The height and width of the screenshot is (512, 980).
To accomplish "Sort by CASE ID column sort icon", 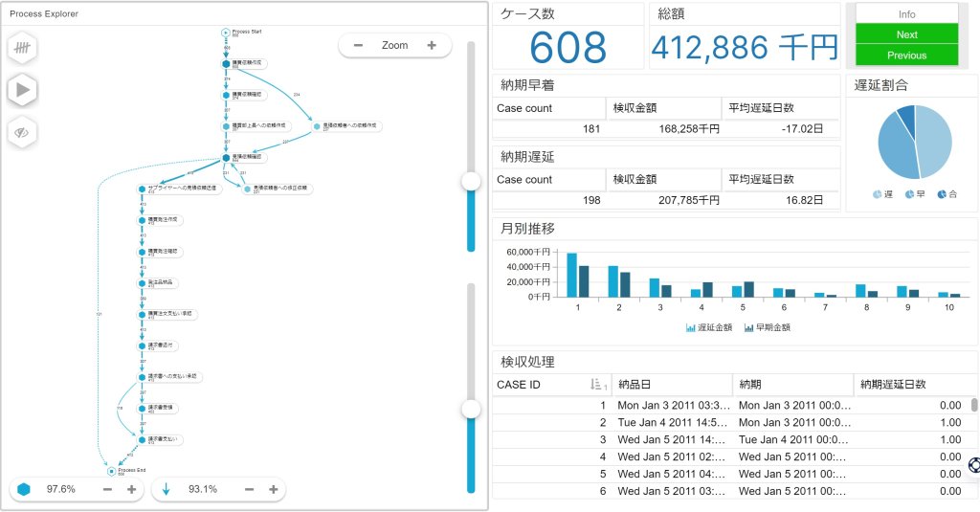I will point(597,385).
